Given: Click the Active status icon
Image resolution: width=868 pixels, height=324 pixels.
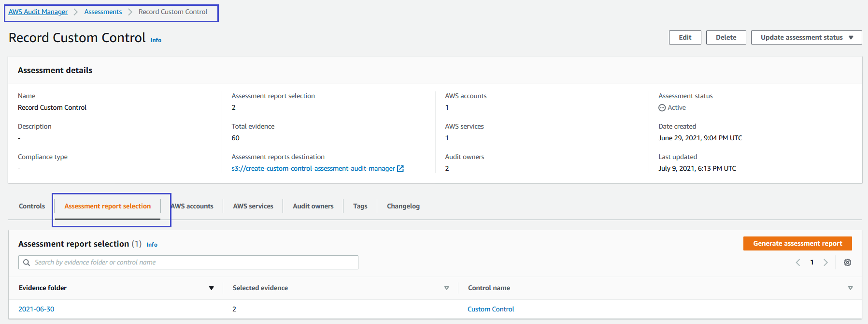Looking at the screenshot, I should pyautogui.click(x=662, y=108).
